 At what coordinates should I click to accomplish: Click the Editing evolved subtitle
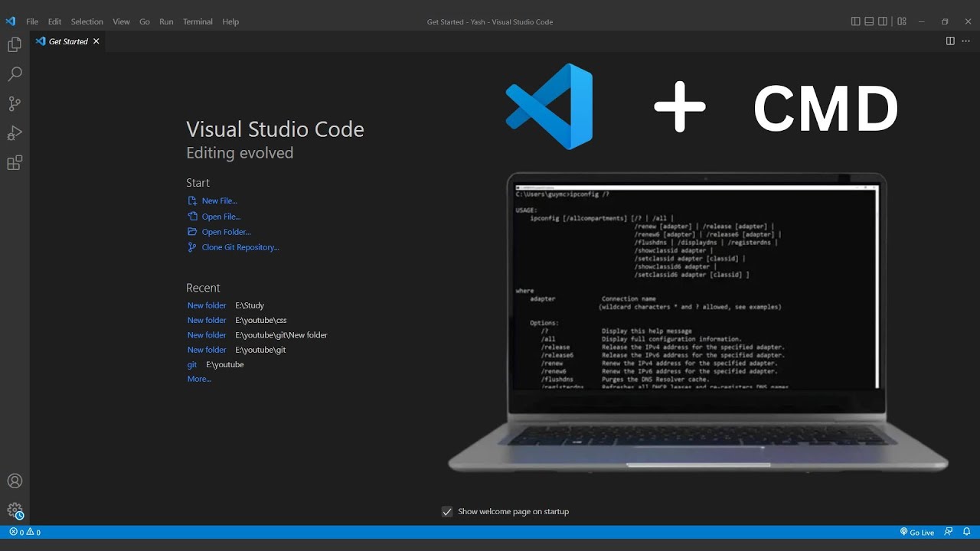click(240, 153)
